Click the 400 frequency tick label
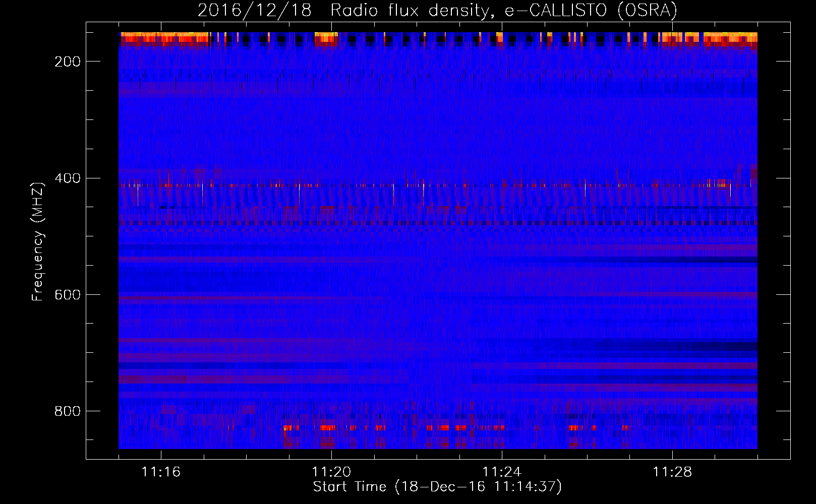 [68, 178]
